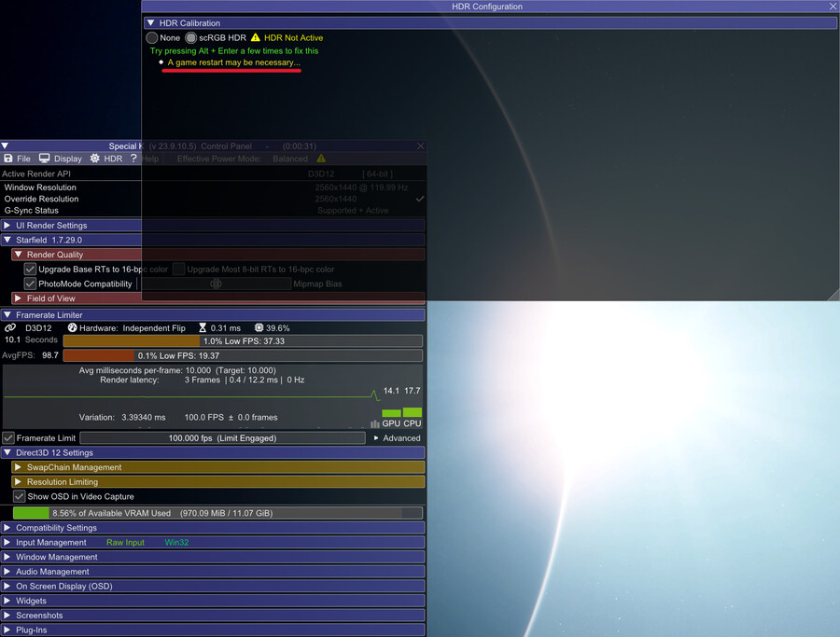Viewport: 840px width, 637px height.
Task: Click the Help question mark icon
Action: point(133,159)
